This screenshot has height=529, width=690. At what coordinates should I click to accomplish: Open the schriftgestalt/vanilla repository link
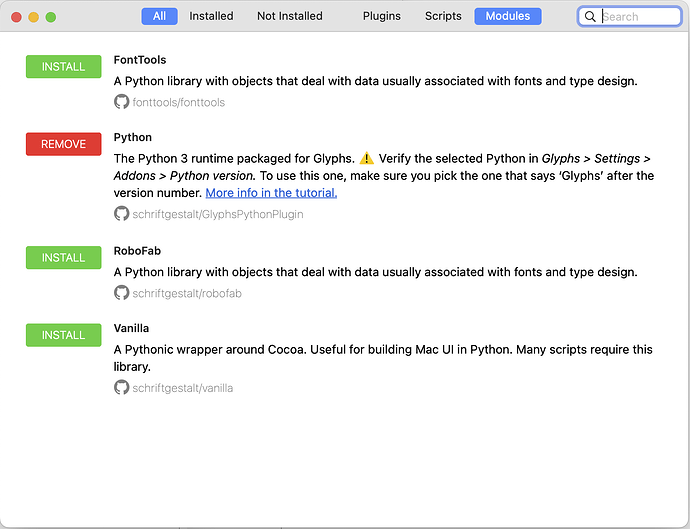(x=183, y=387)
